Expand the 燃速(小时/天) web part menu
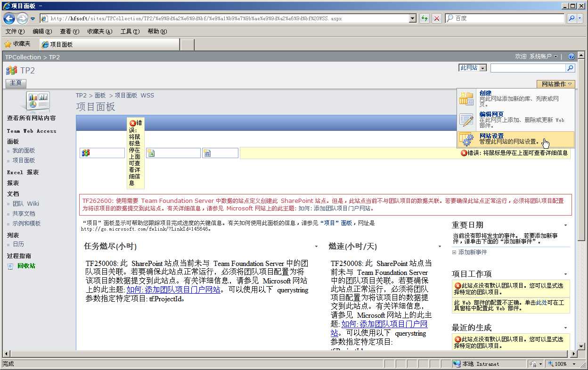Viewport: 588px width, 370px height. point(440,247)
